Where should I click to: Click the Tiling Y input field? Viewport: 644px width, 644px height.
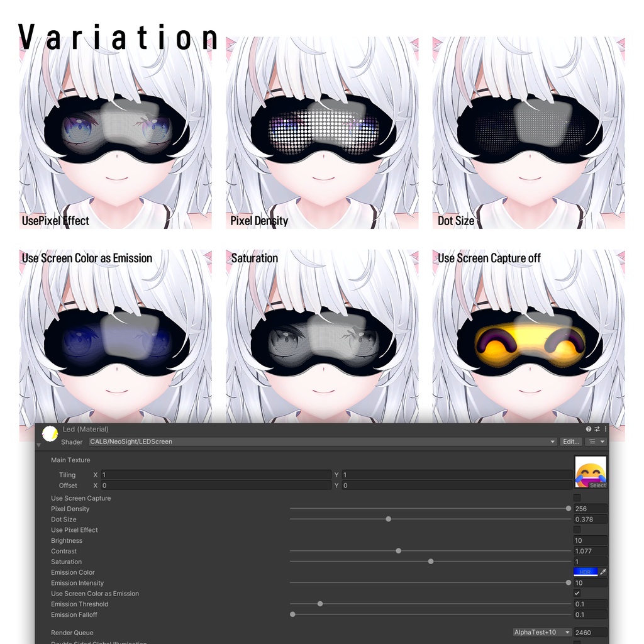[x=457, y=475]
